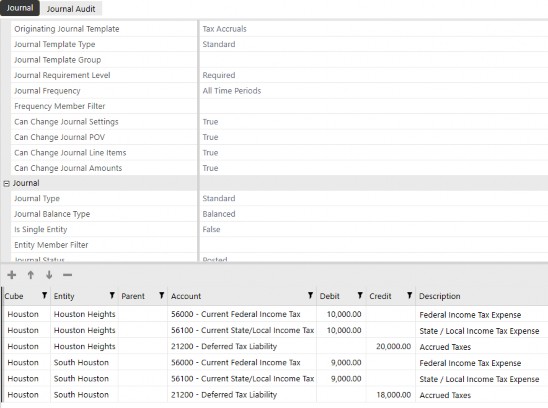Click Can Change Journal Amounts True value
548x408 pixels.
pos(374,168)
